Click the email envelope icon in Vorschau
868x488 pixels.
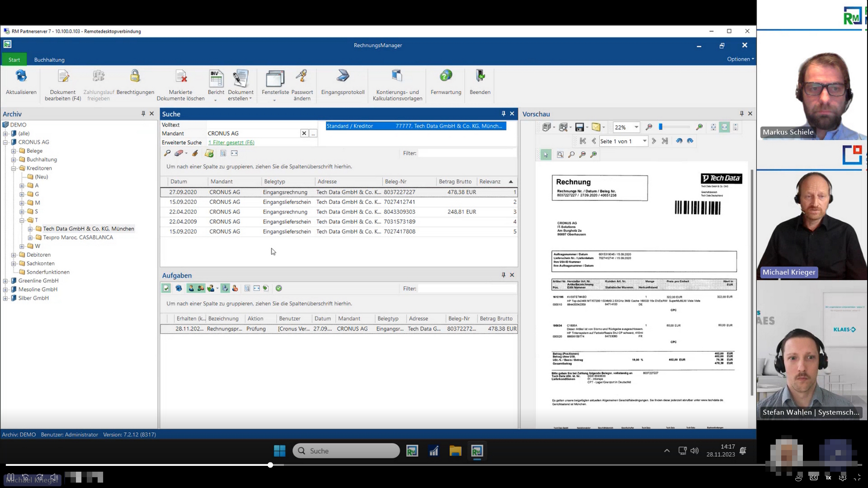tap(597, 127)
